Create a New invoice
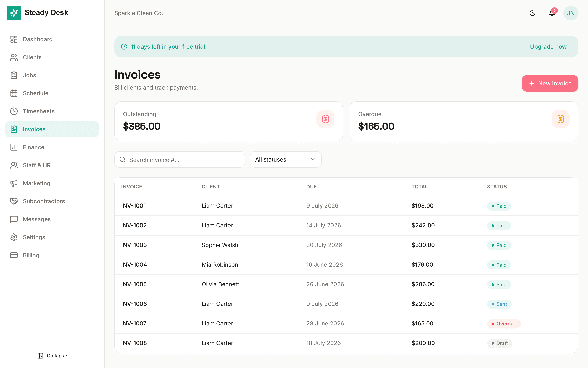Screen dimensions: 588x368 point(550,83)
